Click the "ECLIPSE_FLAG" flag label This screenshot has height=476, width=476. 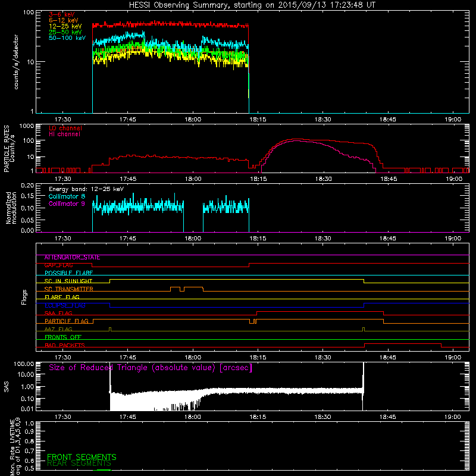65,305
